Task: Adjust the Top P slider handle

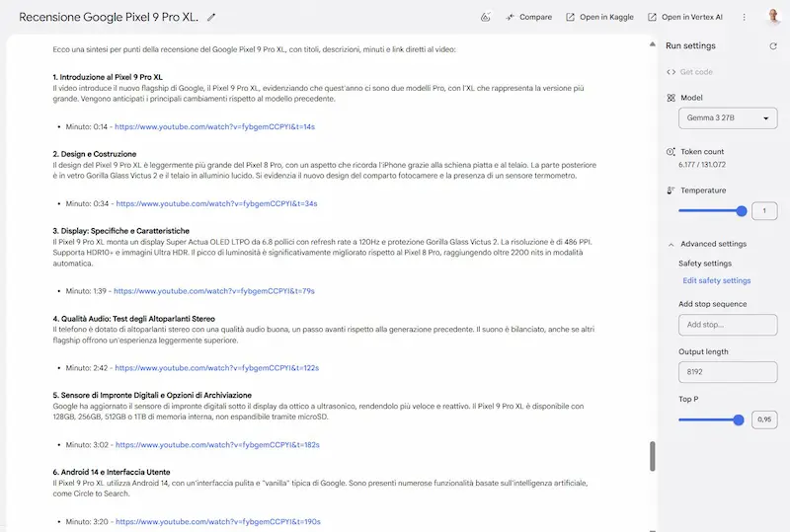Action: (738, 419)
